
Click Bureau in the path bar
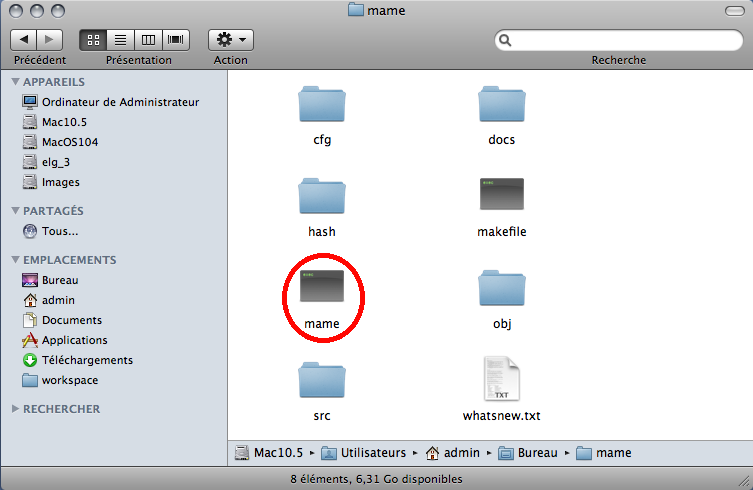(528, 453)
